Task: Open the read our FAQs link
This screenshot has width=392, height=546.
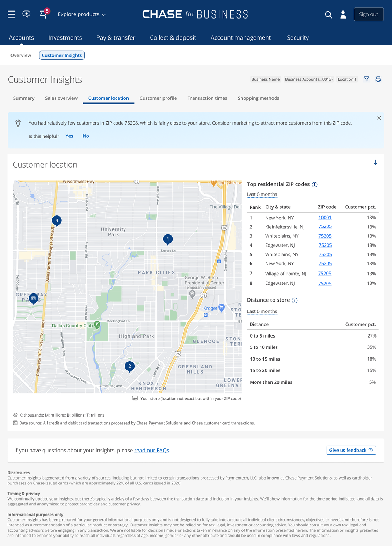Action: 152,451
